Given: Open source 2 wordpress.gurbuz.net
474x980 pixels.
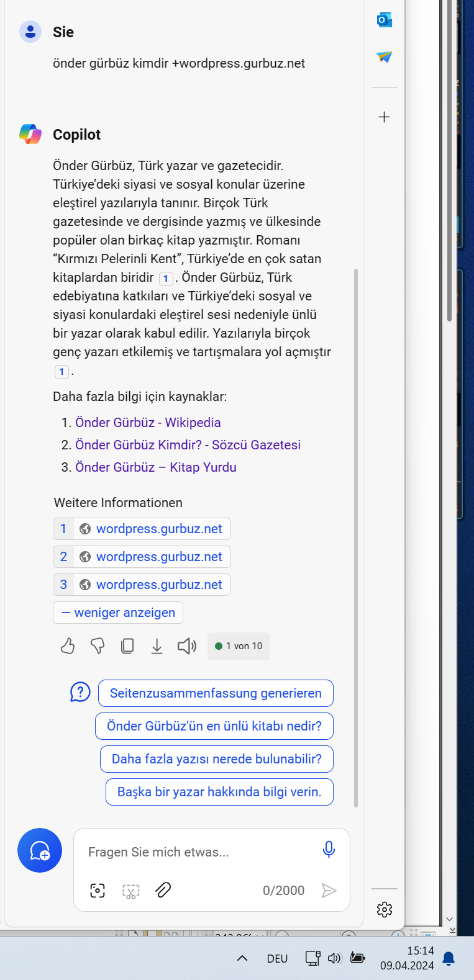Looking at the screenshot, I should coord(142,557).
